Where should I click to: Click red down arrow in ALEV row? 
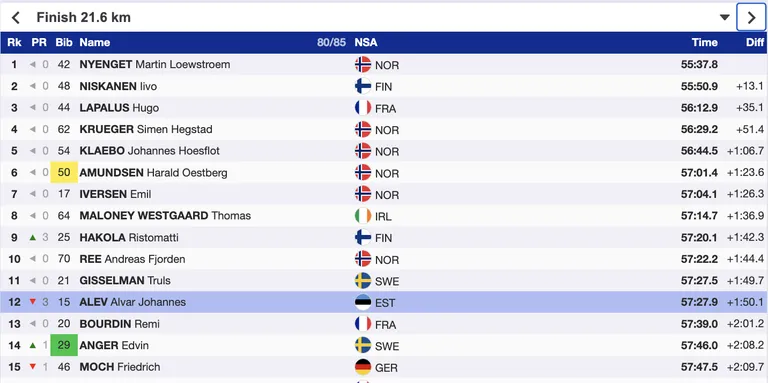(33, 302)
